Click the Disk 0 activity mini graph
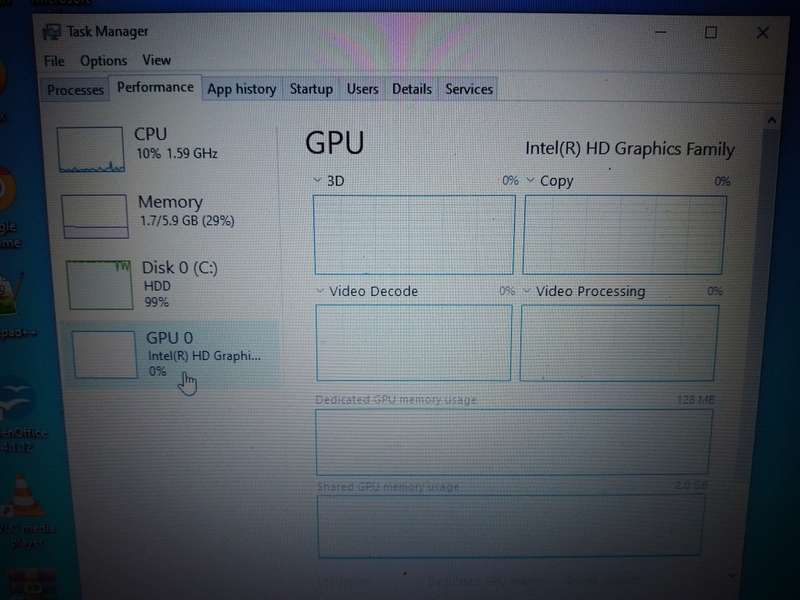The height and width of the screenshot is (600, 800). pyautogui.click(x=100, y=285)
